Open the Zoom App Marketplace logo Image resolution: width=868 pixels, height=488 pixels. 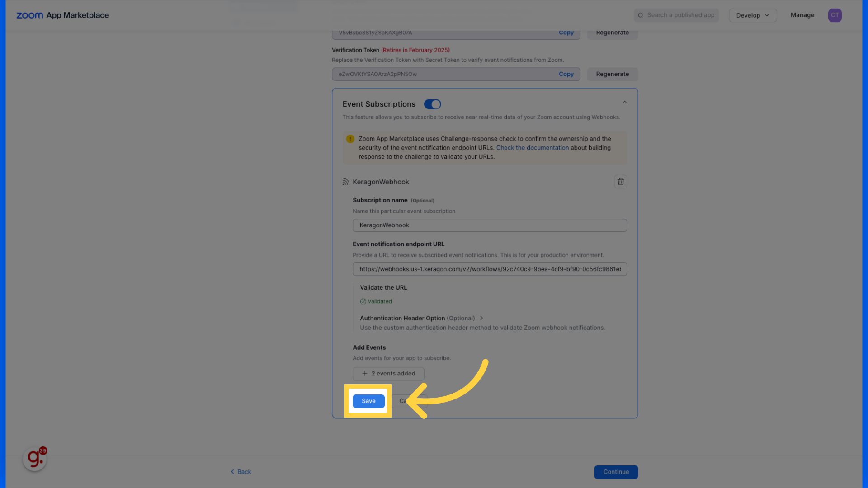coord(62,15)
